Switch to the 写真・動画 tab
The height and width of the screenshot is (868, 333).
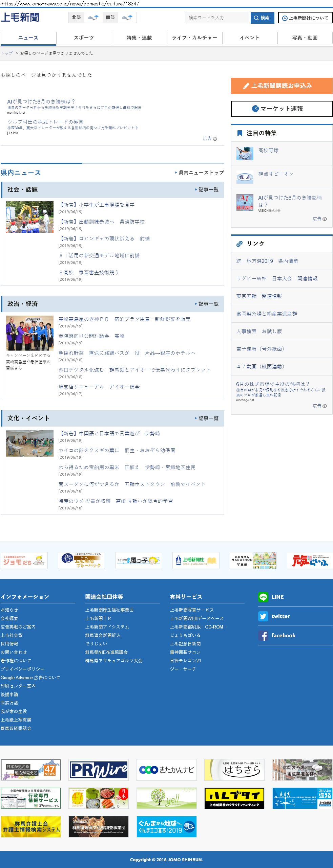pyautogui.click(x=305, y=38)
